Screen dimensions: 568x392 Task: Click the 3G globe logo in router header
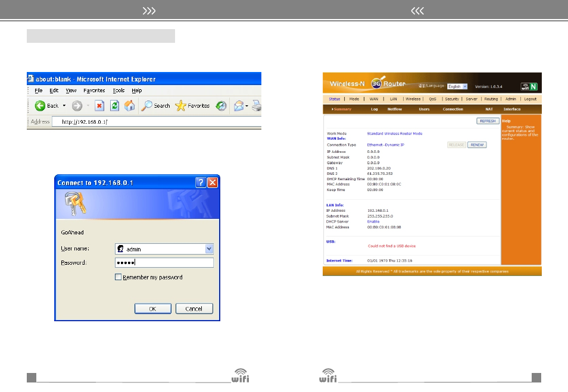coord(377,84)
